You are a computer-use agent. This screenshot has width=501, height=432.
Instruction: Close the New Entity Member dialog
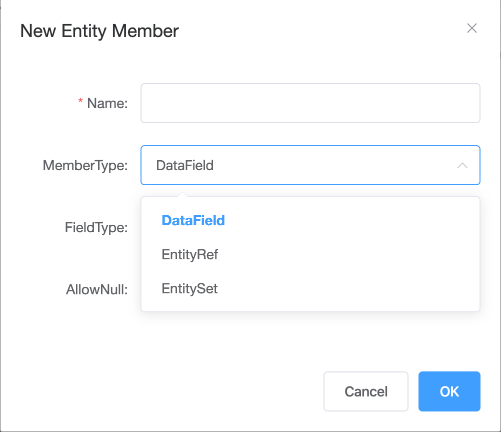(x=472, y=28)
